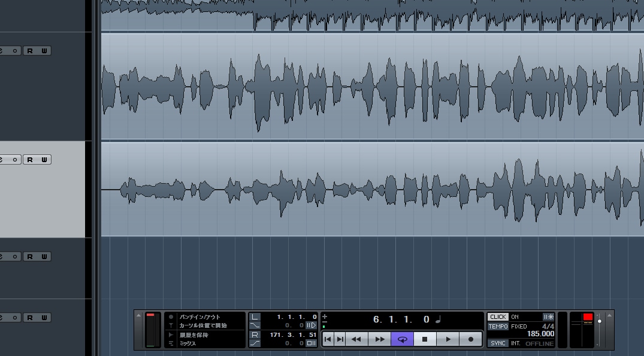Select the audio event on the highlighted track
Screen dimensions: 644x356
pyautogui.click(x=372, y=189)
